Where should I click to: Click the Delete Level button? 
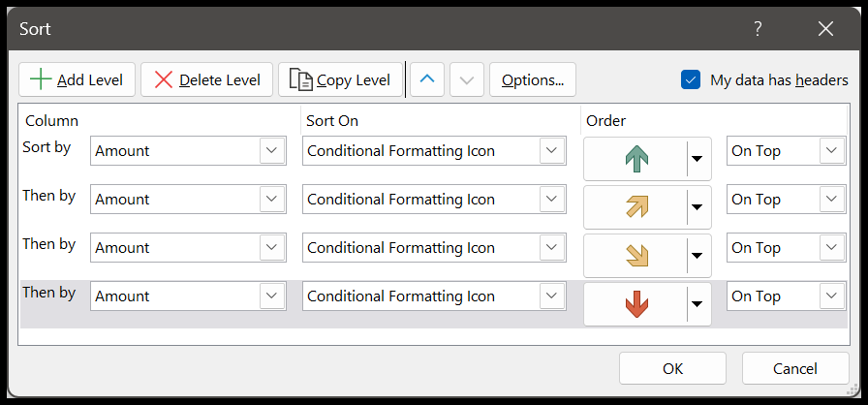pos(206,79)
